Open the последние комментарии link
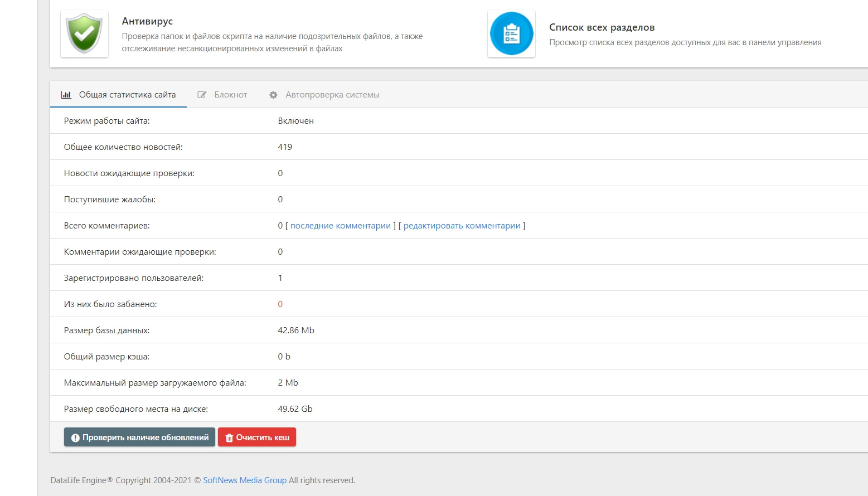Screen dimensions: 868x496 click(341, 226)
